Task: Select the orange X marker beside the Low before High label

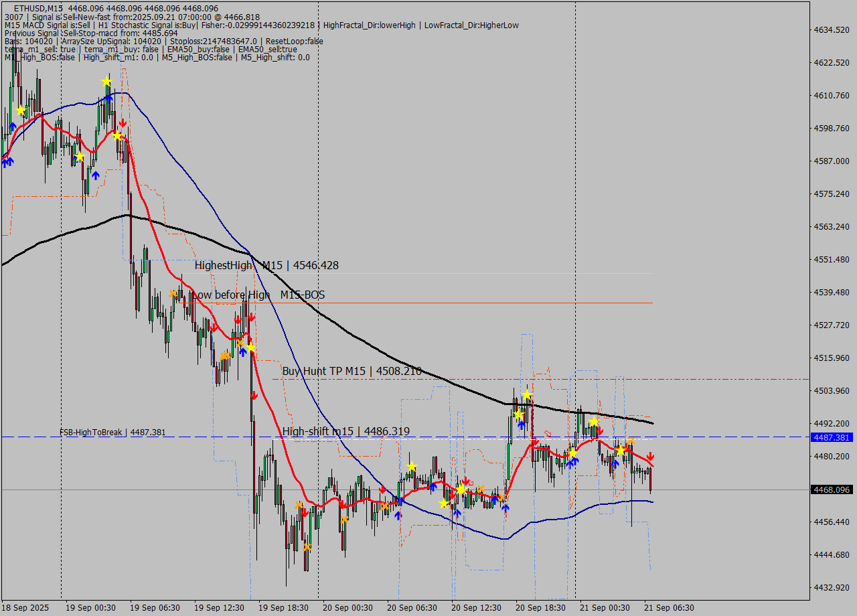Action: 173,293
